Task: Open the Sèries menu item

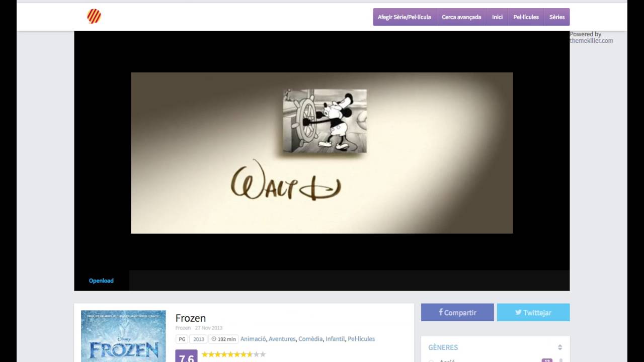Action: click(x=557, y=17)
